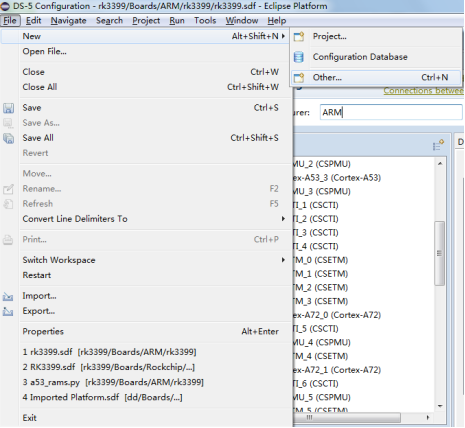Click the Connections between link
Viewport: 465px width, 428px height.
pyautogui.click(x=423, y=91)
